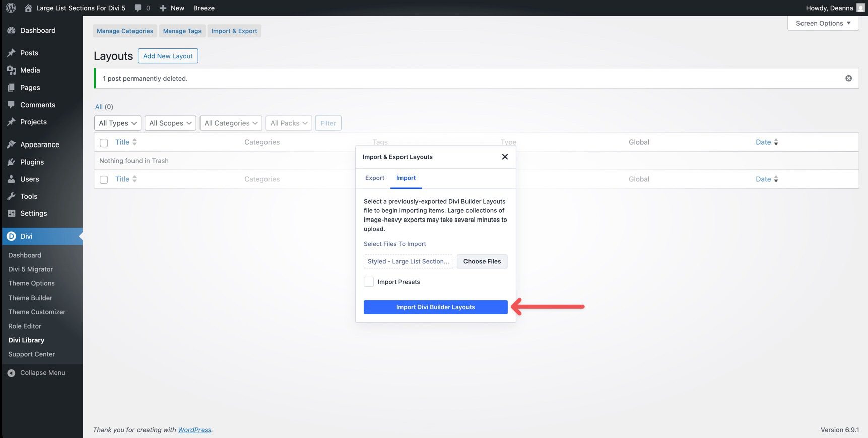
Task: Click the Posts pin icon
Action: [11, 53]
